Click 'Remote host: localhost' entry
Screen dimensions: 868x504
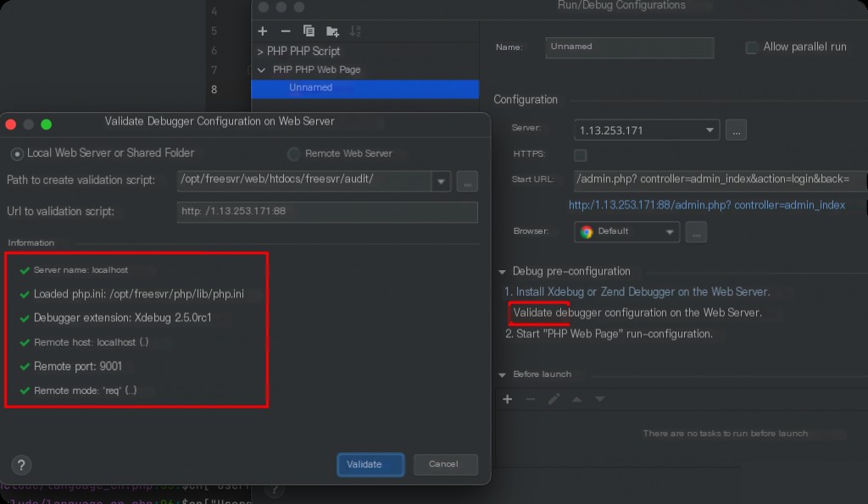tap(91, 342)
